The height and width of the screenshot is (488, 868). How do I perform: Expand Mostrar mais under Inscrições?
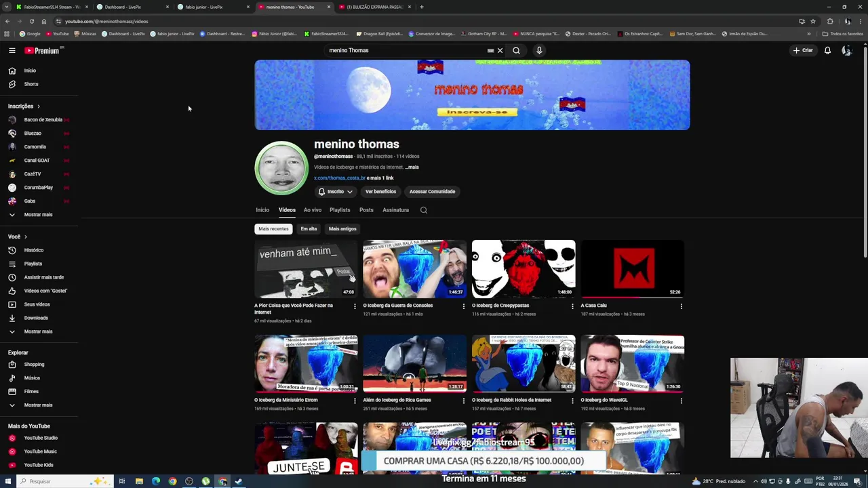click(39, 215)
